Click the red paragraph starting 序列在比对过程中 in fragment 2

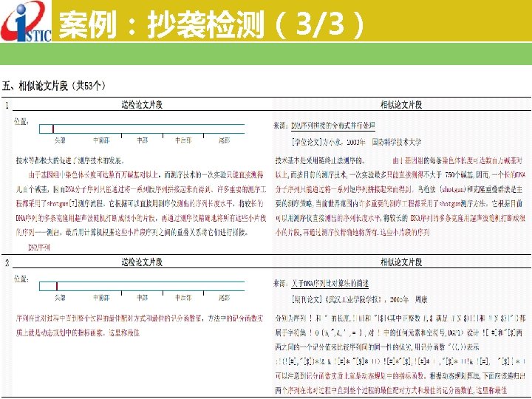pos(140,325)
